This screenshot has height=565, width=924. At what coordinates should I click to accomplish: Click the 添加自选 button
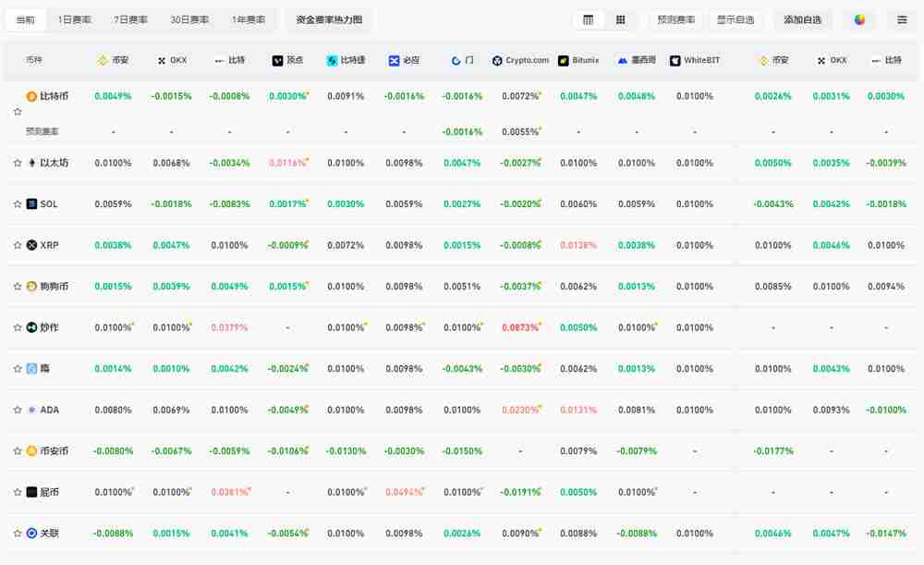[x=802, y=19]
